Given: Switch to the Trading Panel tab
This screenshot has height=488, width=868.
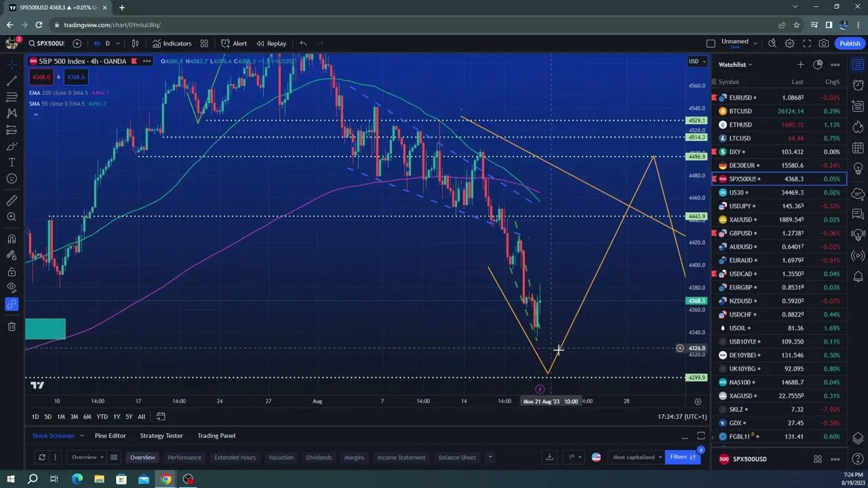Looking at the screenshot, I should pyautogui.click(x=216, y=436).
